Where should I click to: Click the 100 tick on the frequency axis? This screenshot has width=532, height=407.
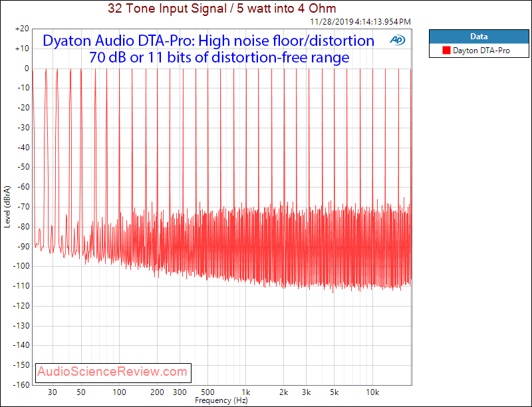[119, 392]
